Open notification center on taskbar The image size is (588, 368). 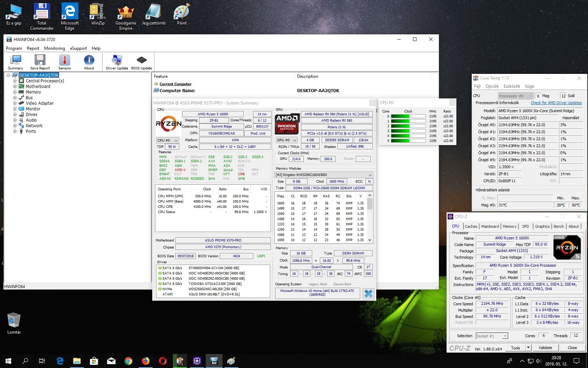pyautogui.click(x=576, y=361)
